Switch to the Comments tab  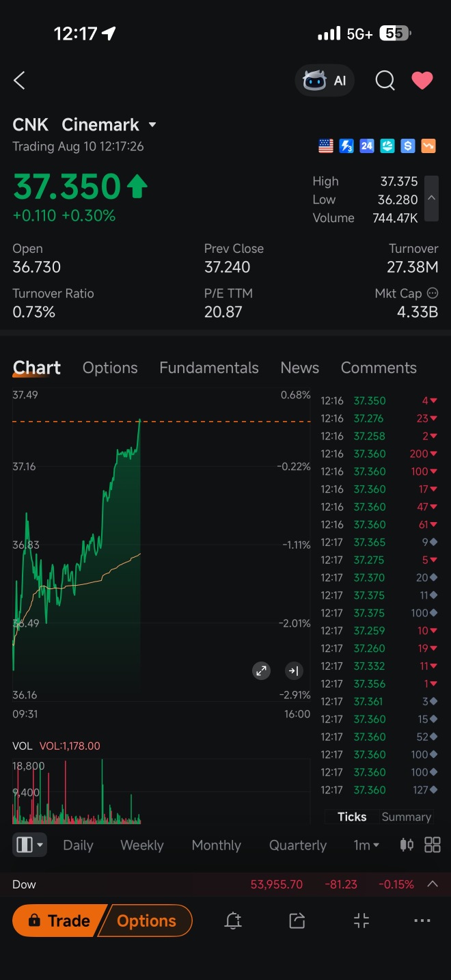point(379,368)
